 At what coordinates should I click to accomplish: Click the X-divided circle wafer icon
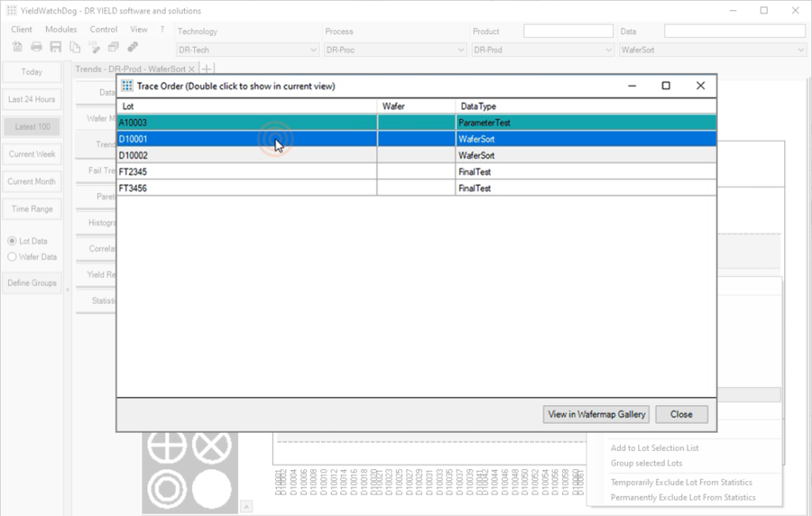210,446
